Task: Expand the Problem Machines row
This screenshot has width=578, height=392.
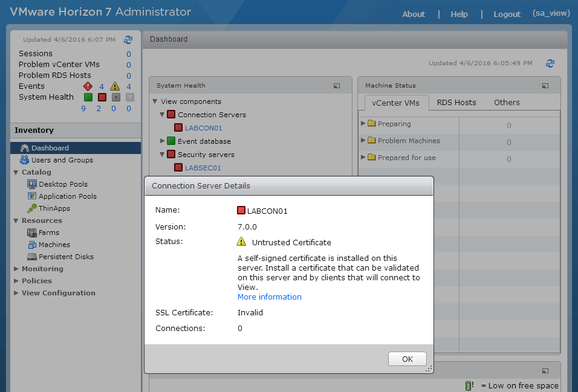Action: (x=363, y=140)
